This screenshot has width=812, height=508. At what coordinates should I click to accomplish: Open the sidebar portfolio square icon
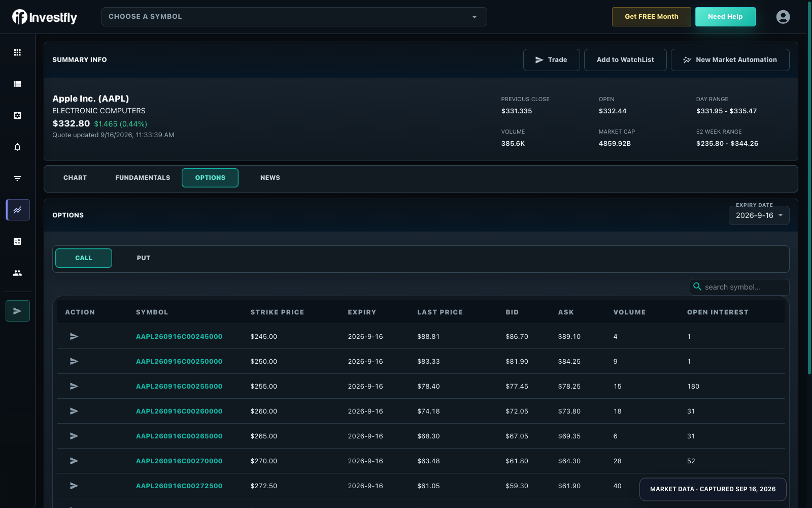pos(17,115)
